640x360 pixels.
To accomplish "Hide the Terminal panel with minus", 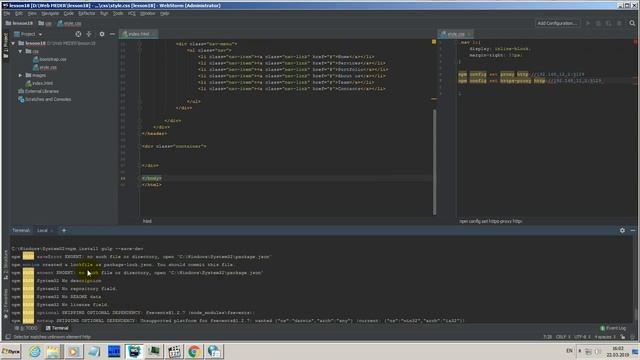I will tap(632, 231).
